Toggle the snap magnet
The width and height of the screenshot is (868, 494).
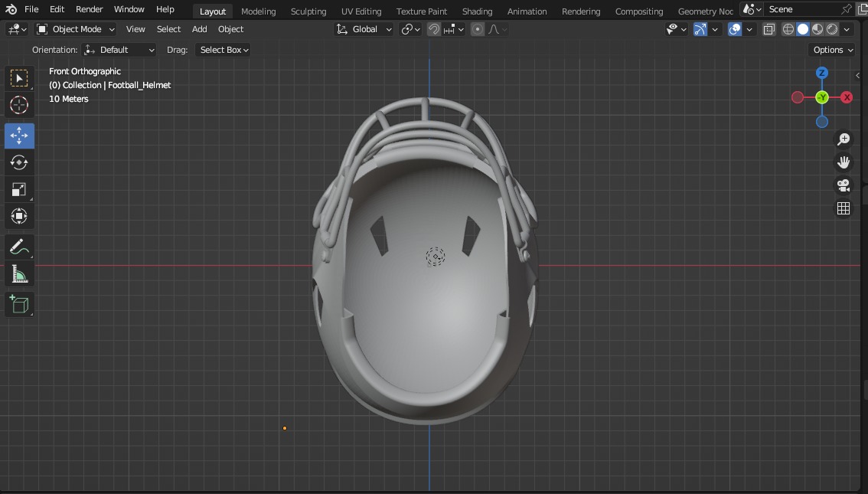coord(434,29)
